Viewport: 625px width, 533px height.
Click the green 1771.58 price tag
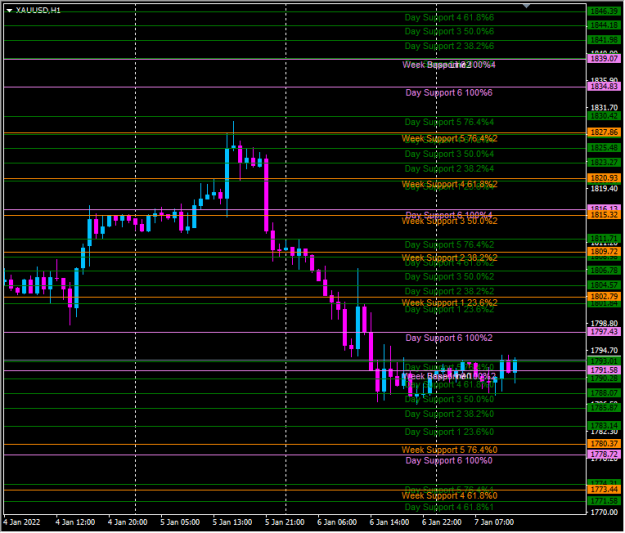604,501
